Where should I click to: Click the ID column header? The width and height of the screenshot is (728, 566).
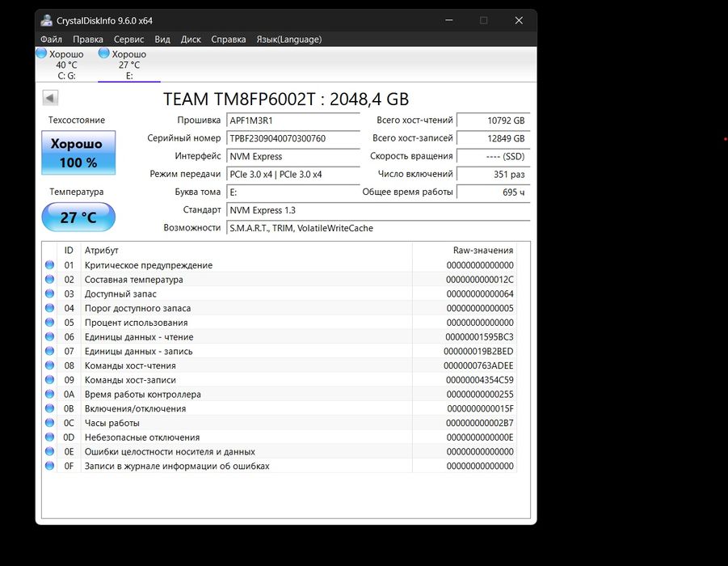click(x=69, y=250)
